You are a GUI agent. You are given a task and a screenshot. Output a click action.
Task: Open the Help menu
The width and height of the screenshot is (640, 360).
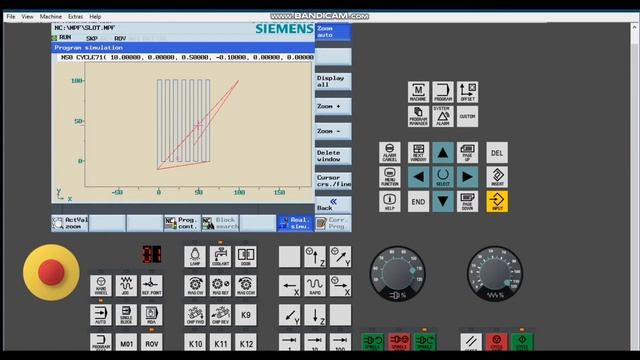click(95, 17)
